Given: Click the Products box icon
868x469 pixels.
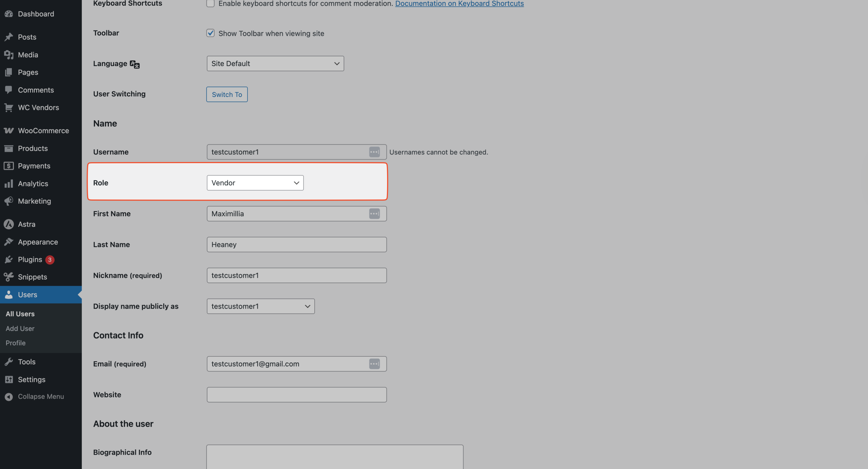Looking at the screenshot, I should 9,148.
